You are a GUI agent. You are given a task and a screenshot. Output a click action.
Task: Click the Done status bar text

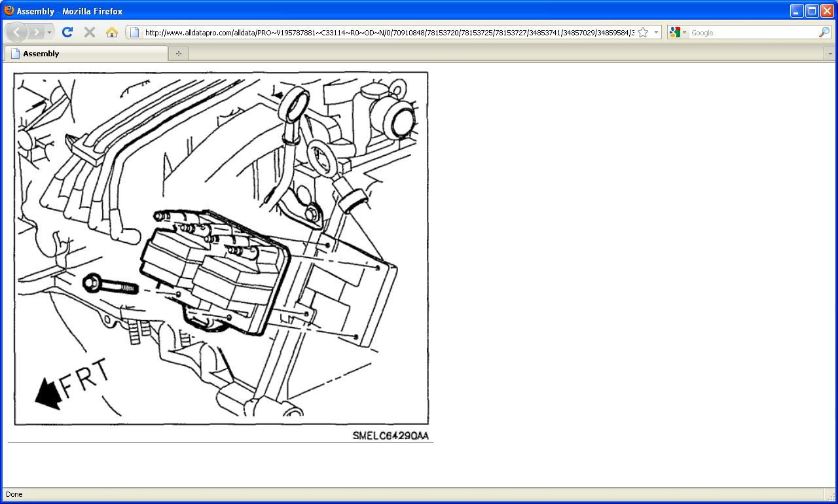click(x=14, y=494)
